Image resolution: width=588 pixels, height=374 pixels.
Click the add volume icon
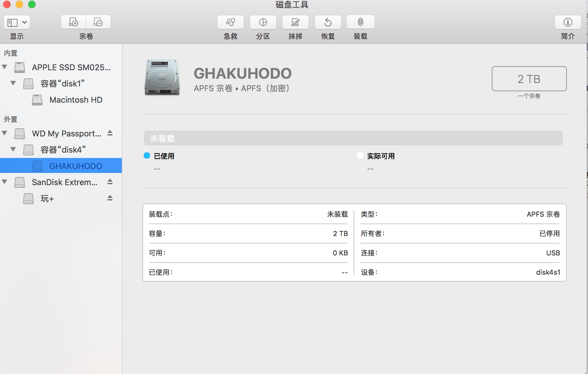73,22
